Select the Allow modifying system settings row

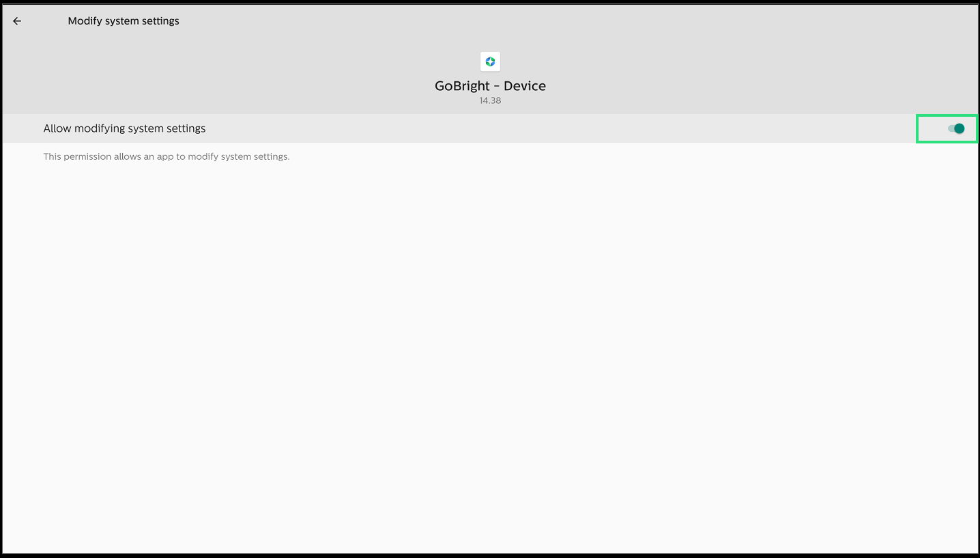490,128
